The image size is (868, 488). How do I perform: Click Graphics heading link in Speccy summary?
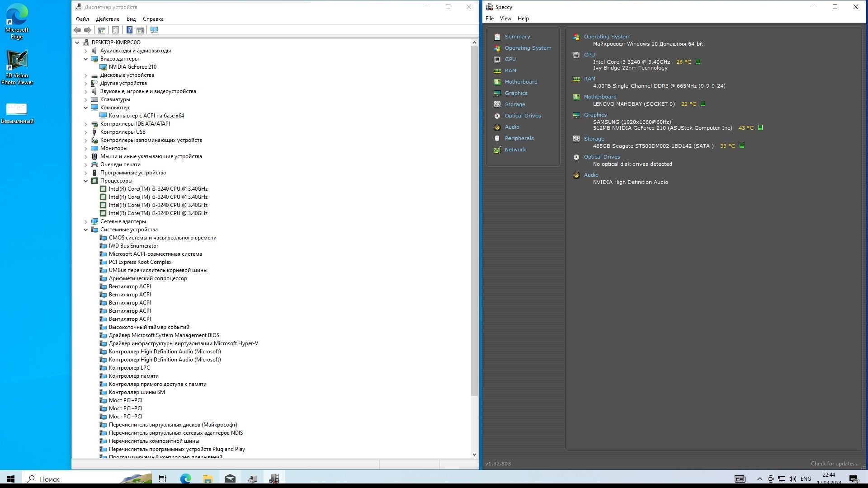click(x=595, y=115)
